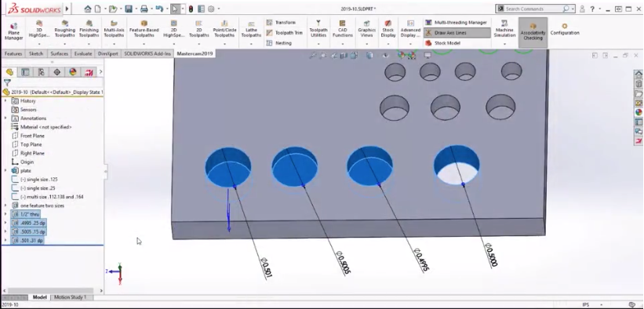Click the Lathe Toolpaths icon
The width and height of the screenshot is (644, 309).
251,30
